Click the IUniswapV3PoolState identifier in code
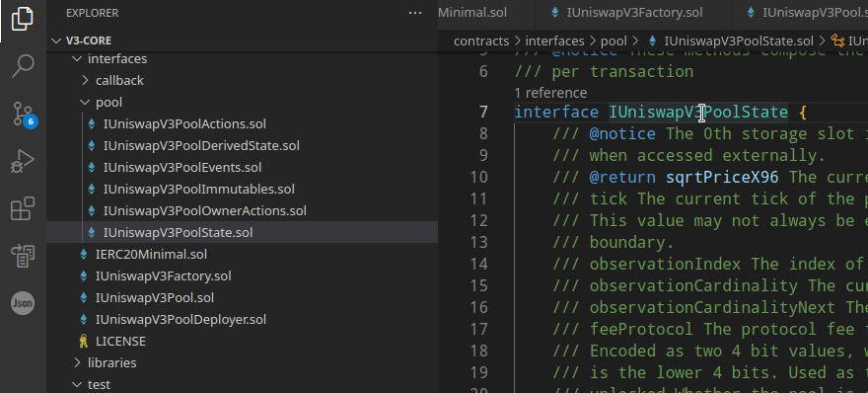 click(698, 112)
